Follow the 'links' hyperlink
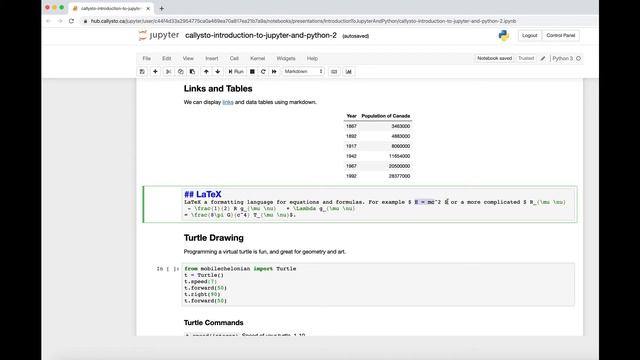Viewport: 640px width, 360px height. pos(228,102)
